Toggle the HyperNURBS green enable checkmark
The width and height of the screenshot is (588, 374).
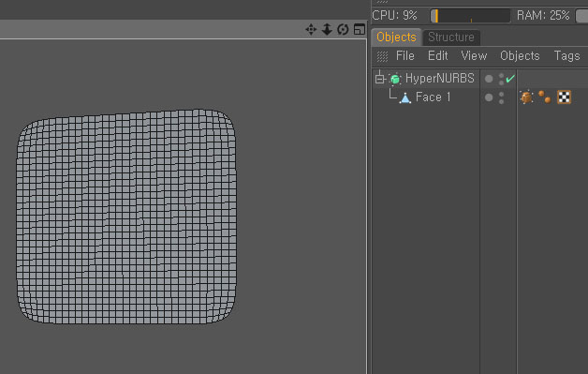tap(510, 79)
